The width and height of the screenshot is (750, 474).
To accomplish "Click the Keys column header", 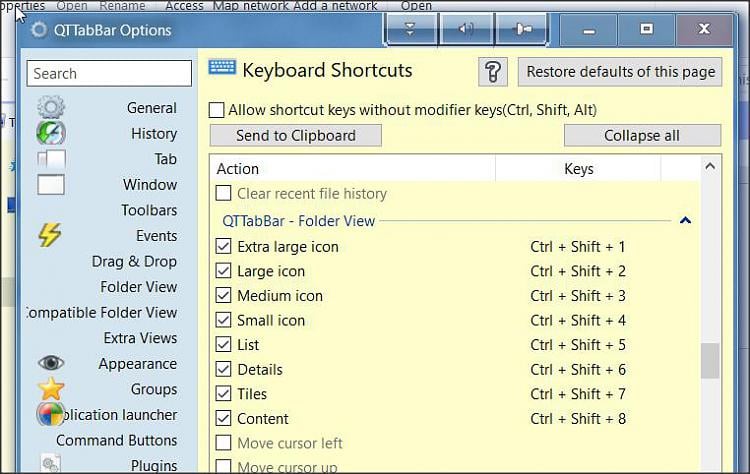I will tap(578, 169).
